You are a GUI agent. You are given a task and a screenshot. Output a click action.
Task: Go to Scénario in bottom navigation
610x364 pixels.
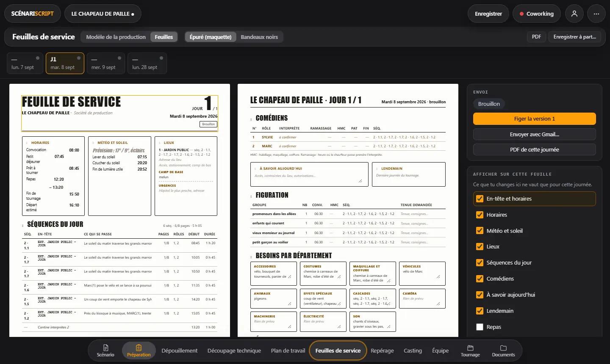[105, 350]
